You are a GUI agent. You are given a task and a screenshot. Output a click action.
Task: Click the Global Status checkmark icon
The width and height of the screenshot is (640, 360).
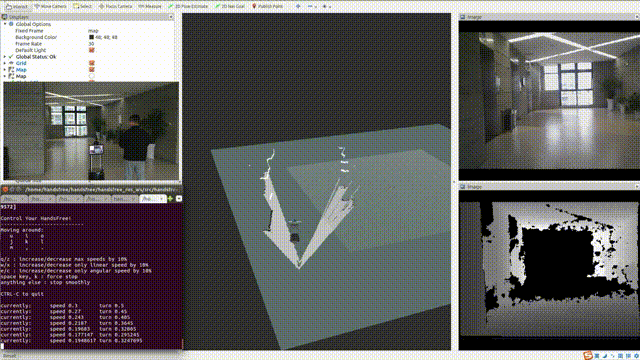[x=11, y=57]
